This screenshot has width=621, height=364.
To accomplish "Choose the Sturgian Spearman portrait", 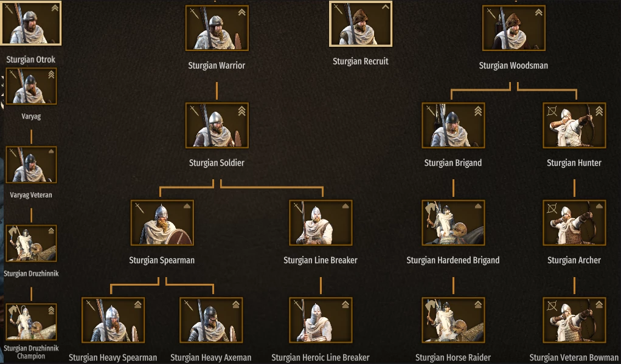I will 162,223.
